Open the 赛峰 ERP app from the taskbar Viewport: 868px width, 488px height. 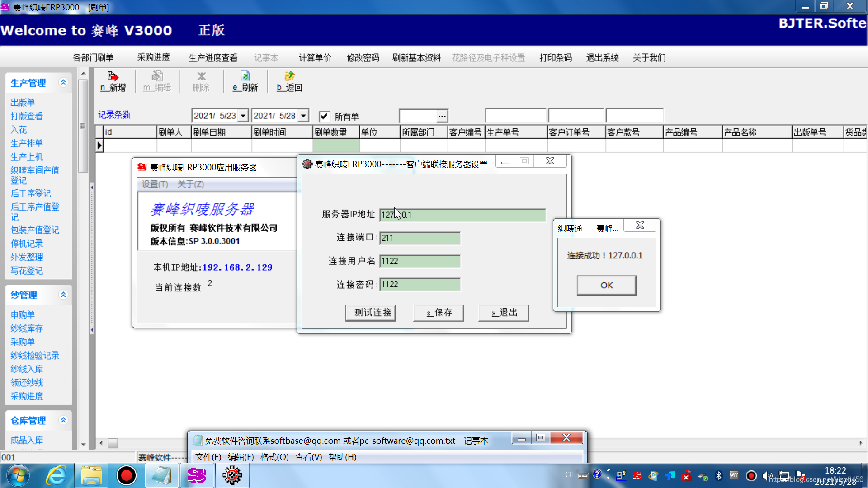(x=197, y=475)
